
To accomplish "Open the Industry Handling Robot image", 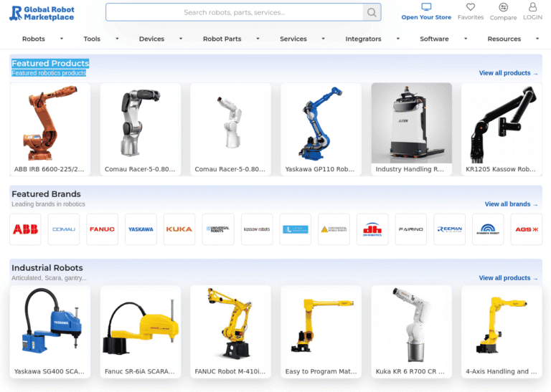I will coord(412,123).
